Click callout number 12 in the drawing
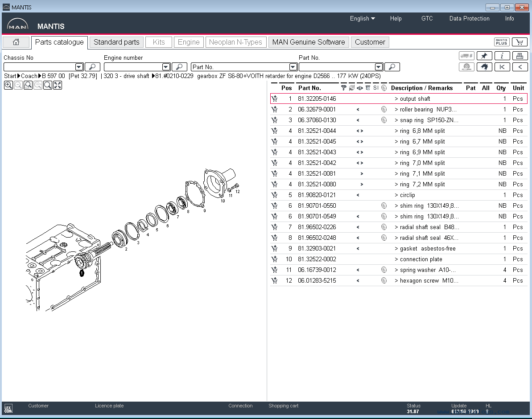The image size is (532, 419). [x=238, y=192]
